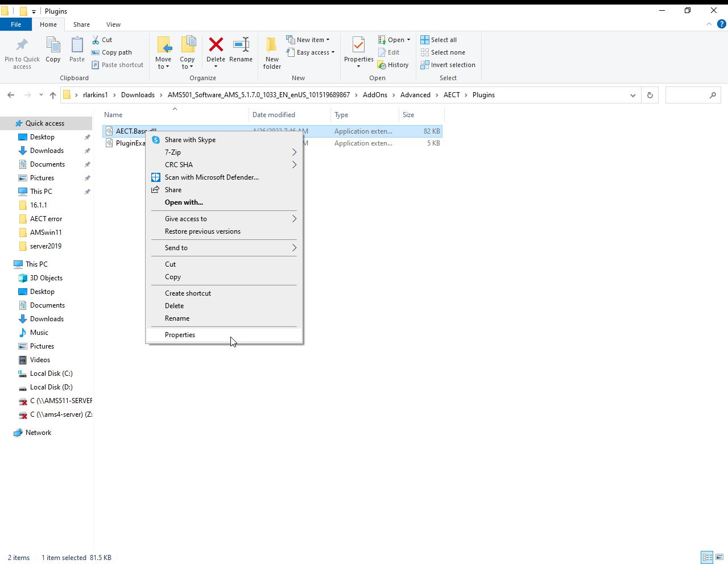The height and width of the screenshot is (564, 728).
Task: Click the Pin to Quick access icon
Action: coord(22,53)
